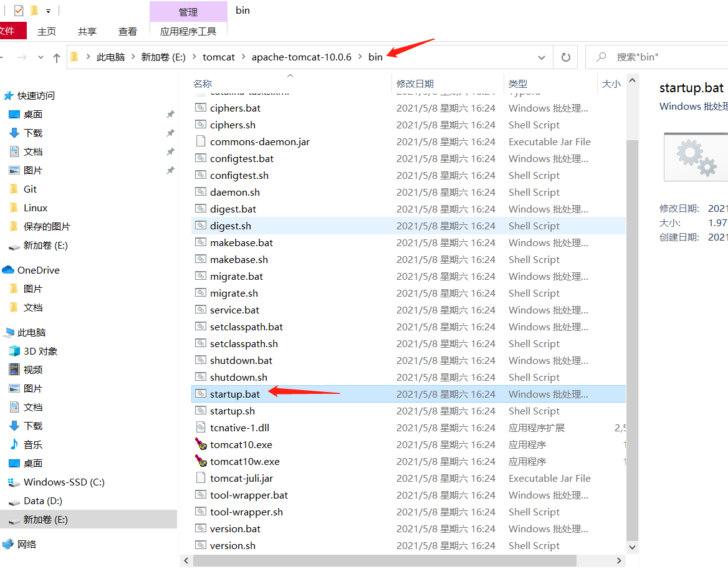Sort by 名称 column header

(x=203, y=84)
